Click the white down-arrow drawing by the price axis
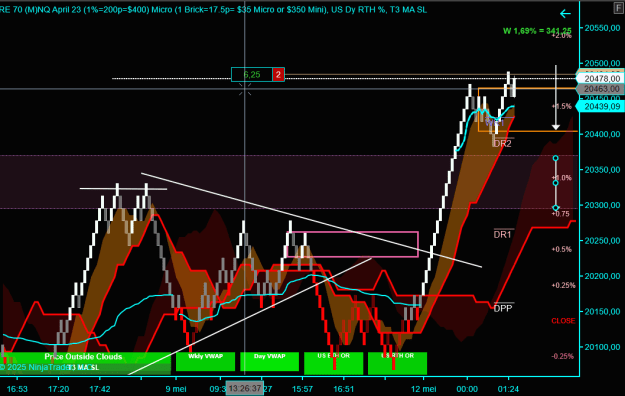 (556, 97)
